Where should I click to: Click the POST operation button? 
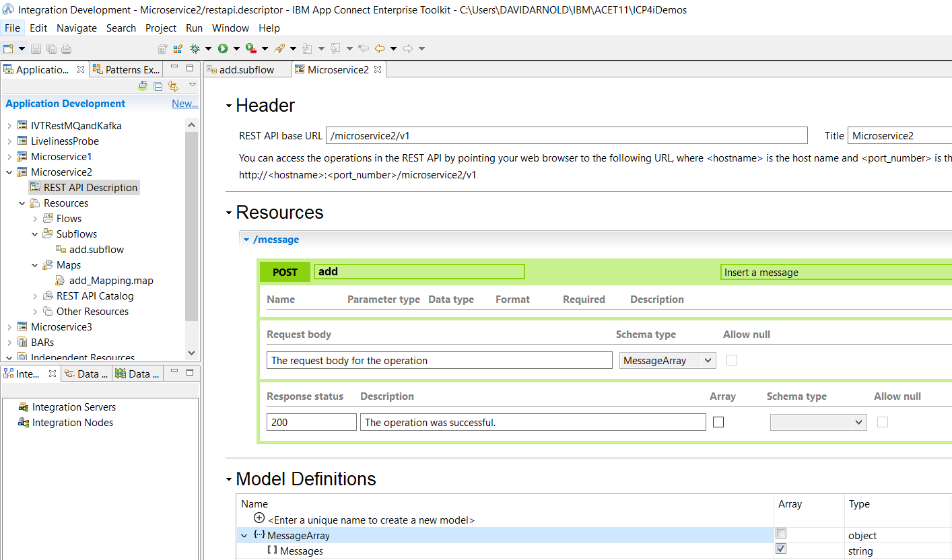pyautogui.click(x=285, y=273)
